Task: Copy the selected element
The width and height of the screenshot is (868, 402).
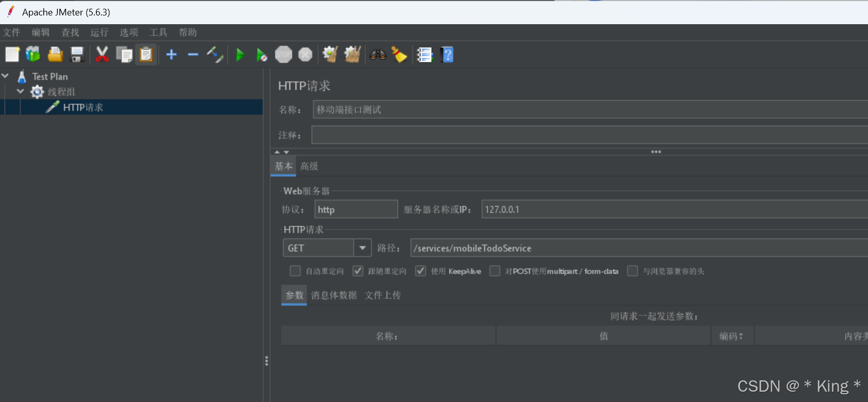Action: click(x=124, y=54)
